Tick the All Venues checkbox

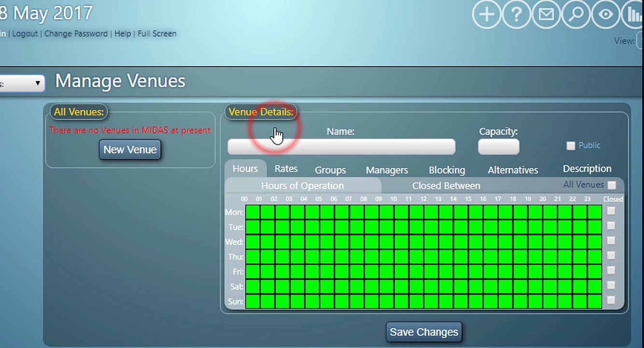click(x=612, y=185)
